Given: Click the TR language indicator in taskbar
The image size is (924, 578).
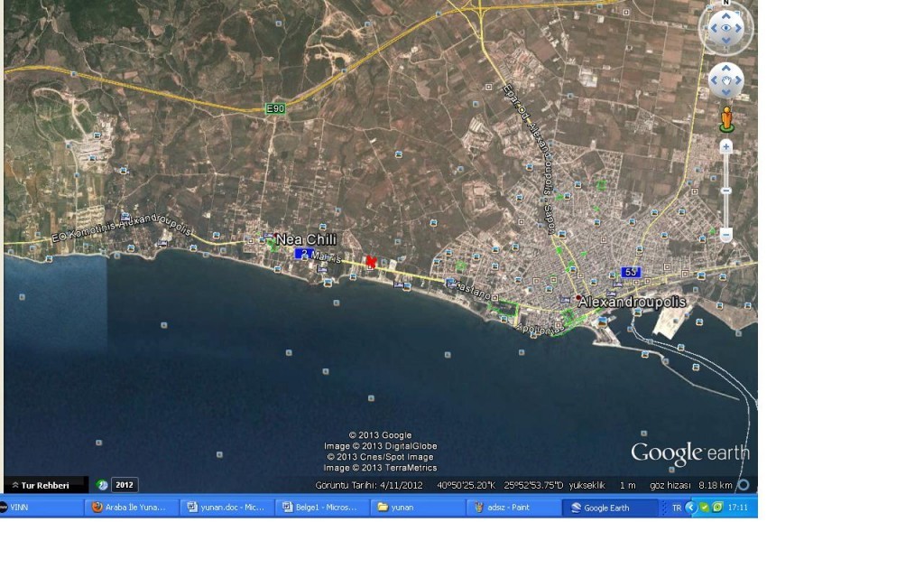Looking at the screenshot, I should tap(676, 508).
